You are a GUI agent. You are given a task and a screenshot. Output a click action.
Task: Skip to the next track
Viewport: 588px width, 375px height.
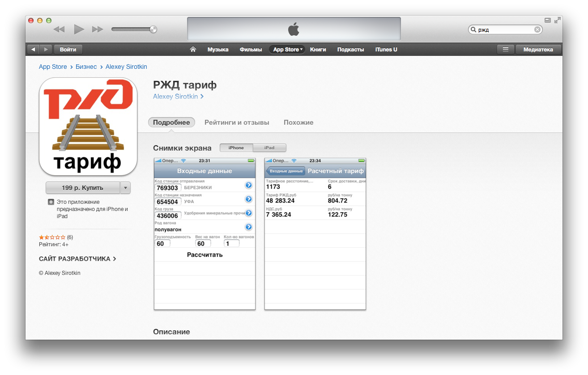[x=98, y=29]
